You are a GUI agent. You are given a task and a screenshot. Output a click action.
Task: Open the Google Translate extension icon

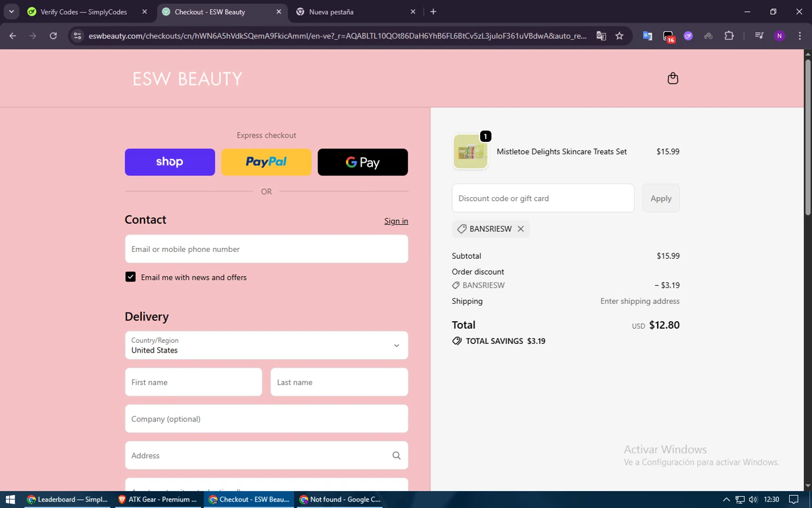[647, 36]
